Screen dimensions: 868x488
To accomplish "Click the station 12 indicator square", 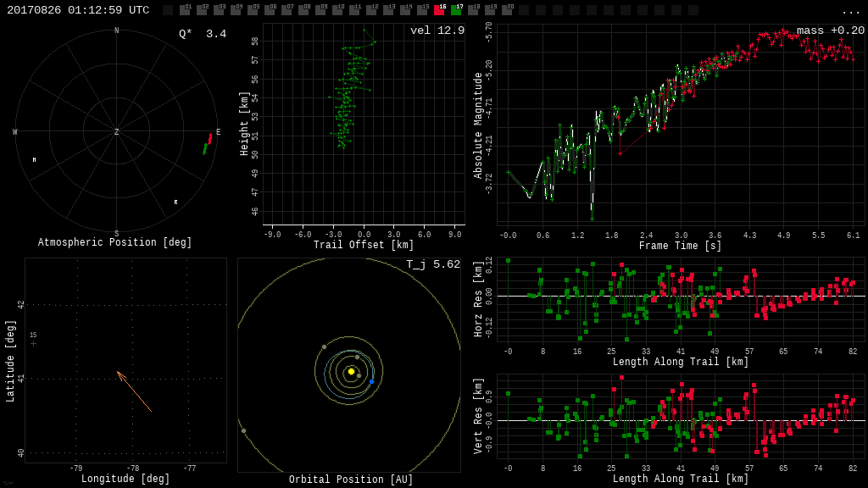I will click(x=371, y=10).
